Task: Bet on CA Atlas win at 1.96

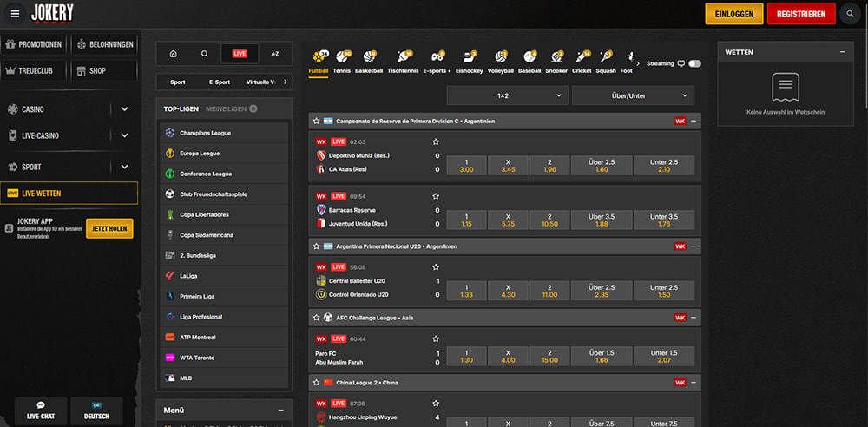Action: pos(549,166)
